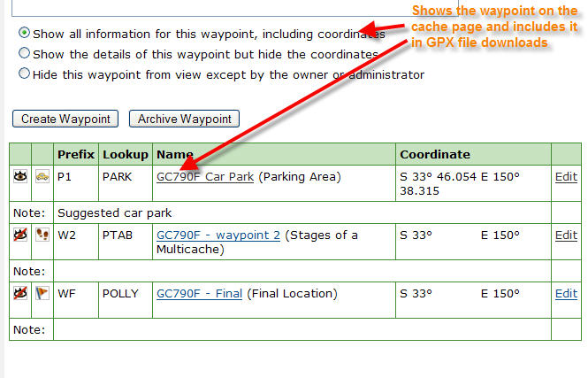
Task: Click the footprints stage icon in W2 row
Action: tap(42, 235)
